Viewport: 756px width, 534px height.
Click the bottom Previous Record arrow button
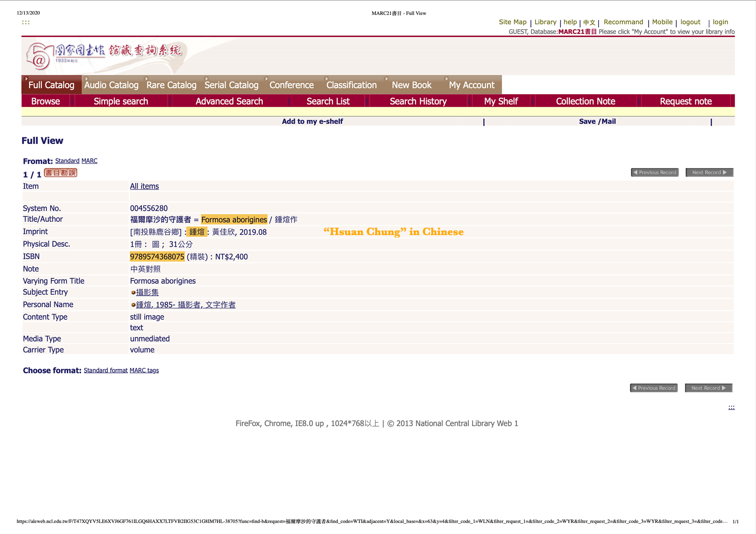click(x=654, y=388)
